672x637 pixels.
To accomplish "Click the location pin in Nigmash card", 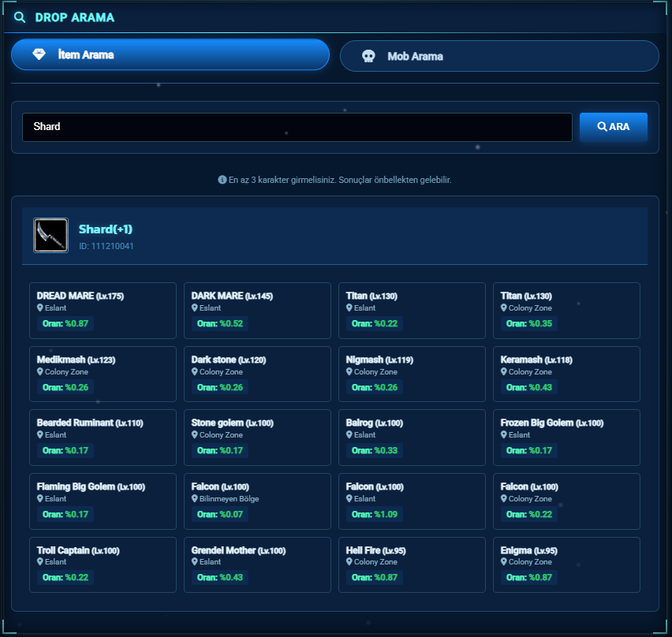I will (349, 371).
